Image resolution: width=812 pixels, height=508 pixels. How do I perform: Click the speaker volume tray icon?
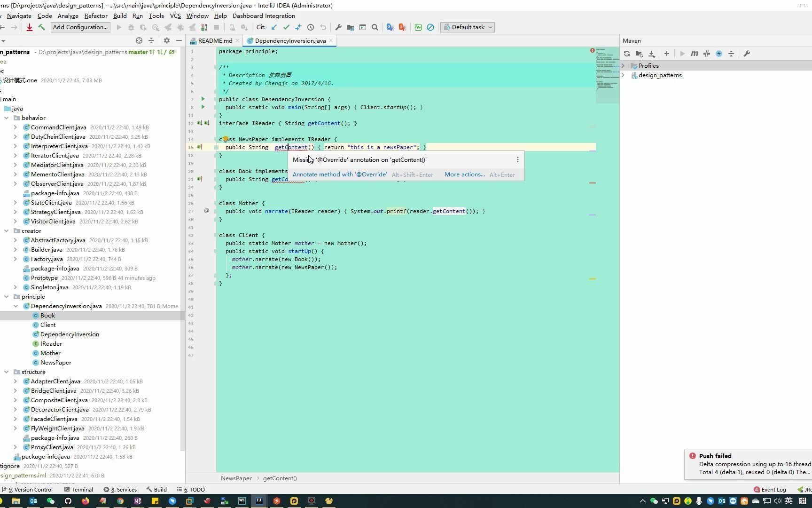[x=778, y=501]
